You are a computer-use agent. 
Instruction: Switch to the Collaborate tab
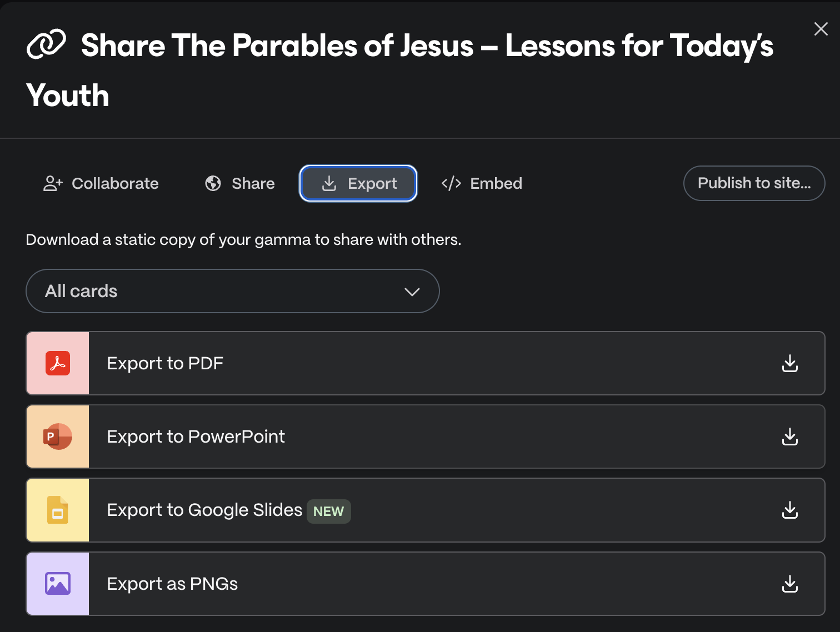point(115,183)
